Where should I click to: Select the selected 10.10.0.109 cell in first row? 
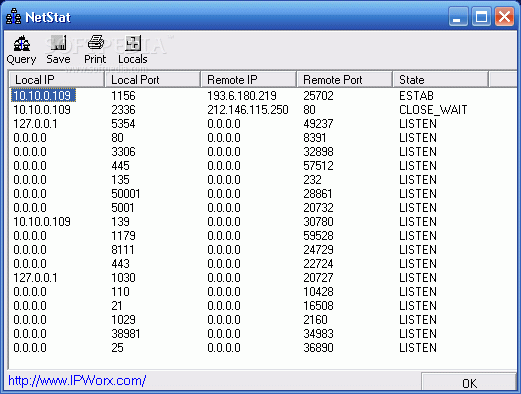(x=43, y=96)
